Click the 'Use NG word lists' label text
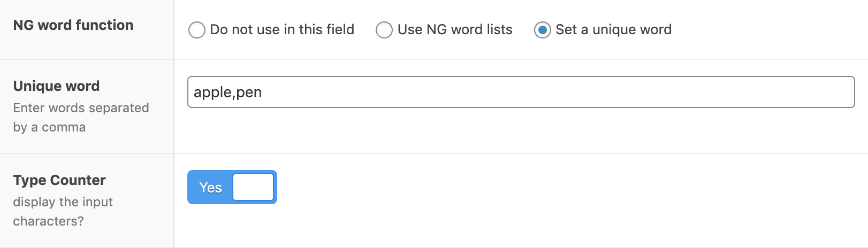This screenshot has width=868, height=248. [455, 29]
